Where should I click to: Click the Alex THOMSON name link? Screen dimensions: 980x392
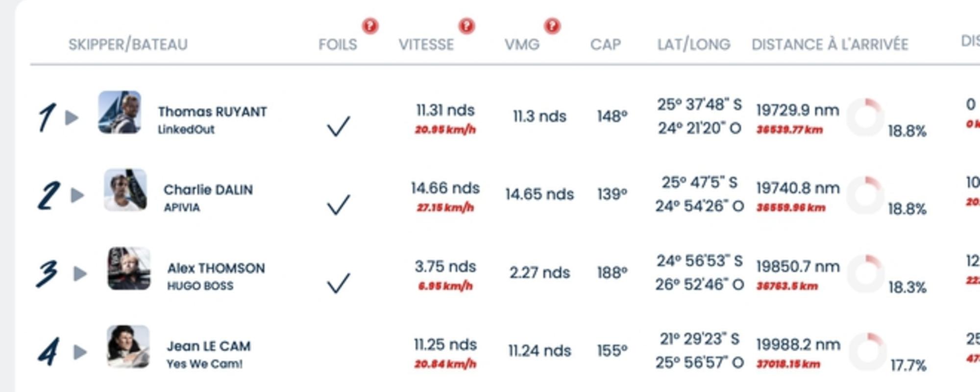[216, 268]
